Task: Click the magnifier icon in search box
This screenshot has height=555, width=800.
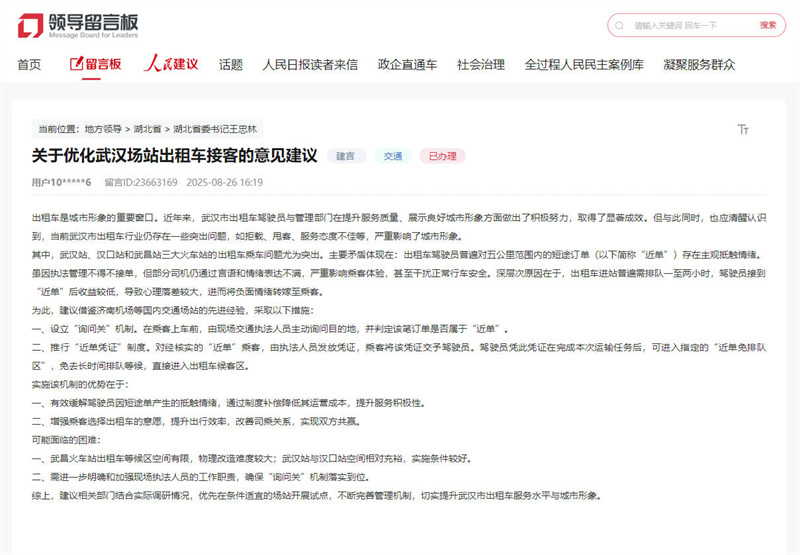Action: tap(619, 26)
